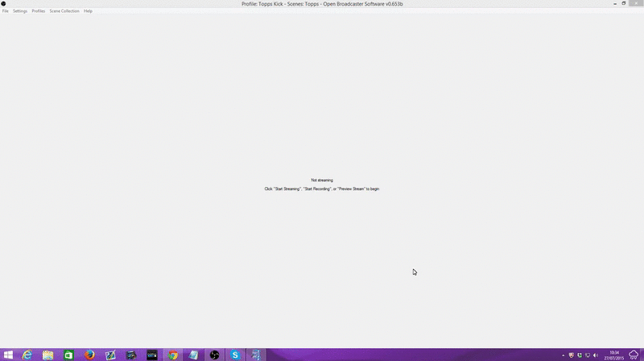Minimize the OBS window

pos(615,3)
